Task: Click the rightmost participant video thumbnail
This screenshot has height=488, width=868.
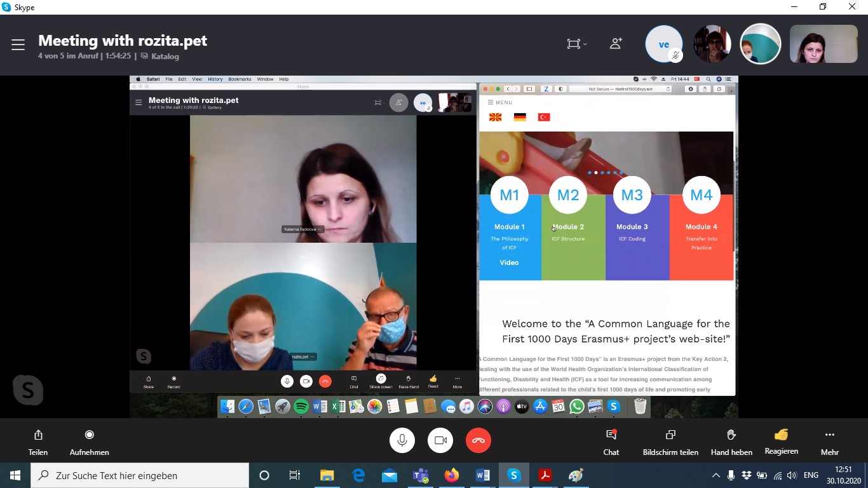Action: point(824,44)
